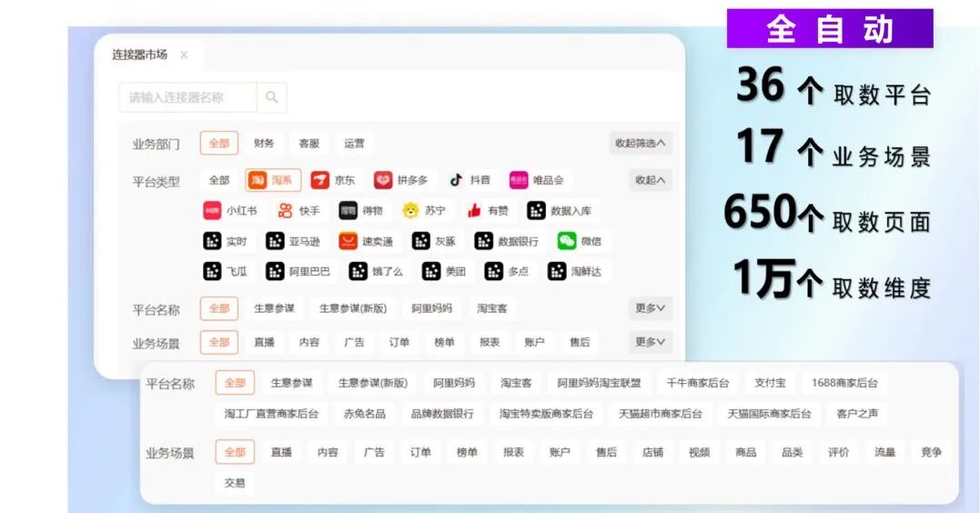Select 全部 in the 业务部门 row

[219, 143]
